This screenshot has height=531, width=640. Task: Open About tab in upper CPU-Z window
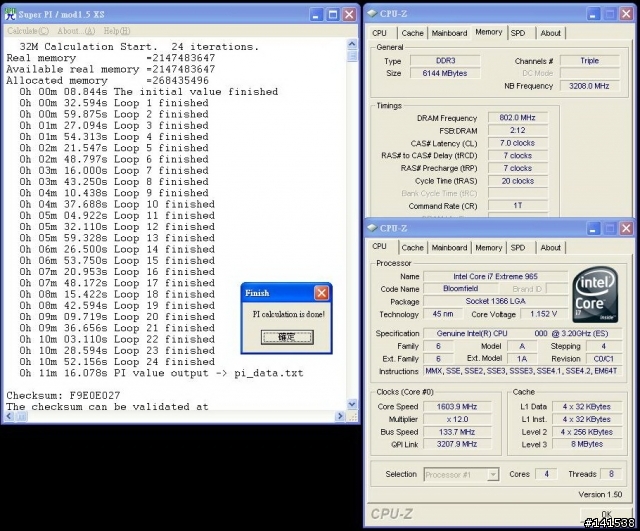pyautogui.click(x=551, y=33)
